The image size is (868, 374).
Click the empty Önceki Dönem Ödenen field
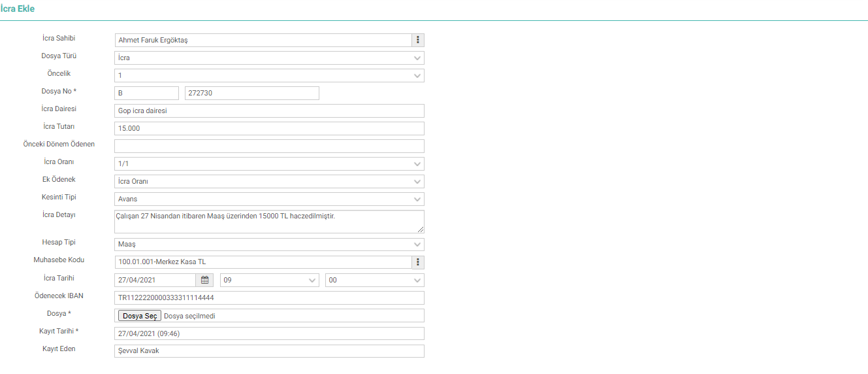[269, 146]
